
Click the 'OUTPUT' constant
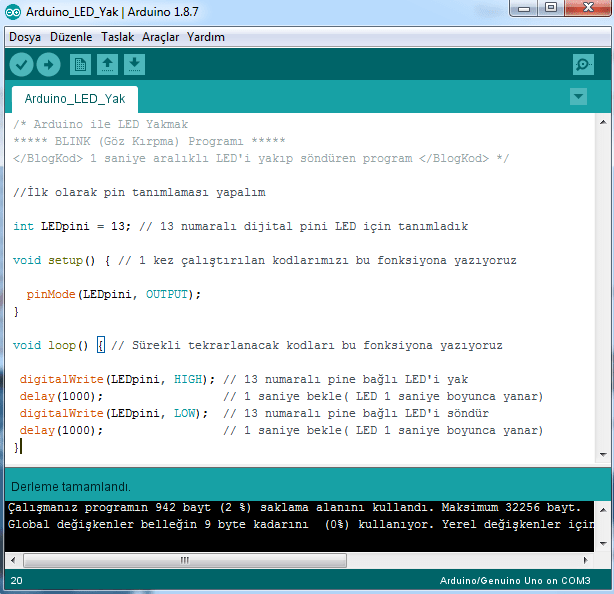167,294
